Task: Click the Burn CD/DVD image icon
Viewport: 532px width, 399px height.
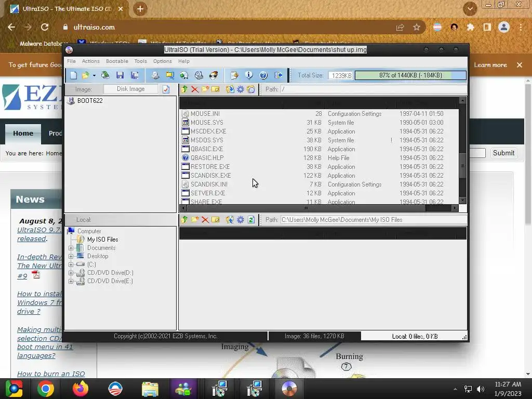Action: (214, 75)
